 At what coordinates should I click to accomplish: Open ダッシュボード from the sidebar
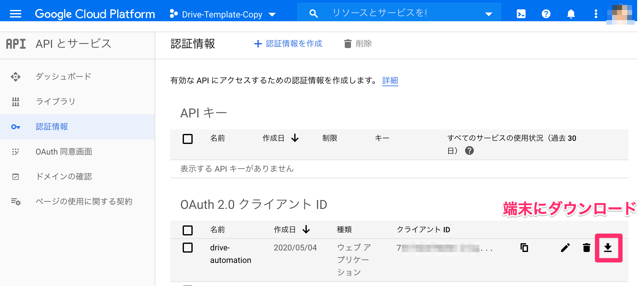[x=63, y=76]
